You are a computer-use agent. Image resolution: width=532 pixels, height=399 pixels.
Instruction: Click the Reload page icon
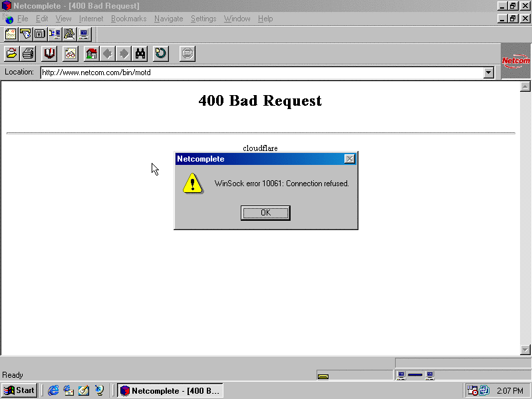(x=161, y=53)
